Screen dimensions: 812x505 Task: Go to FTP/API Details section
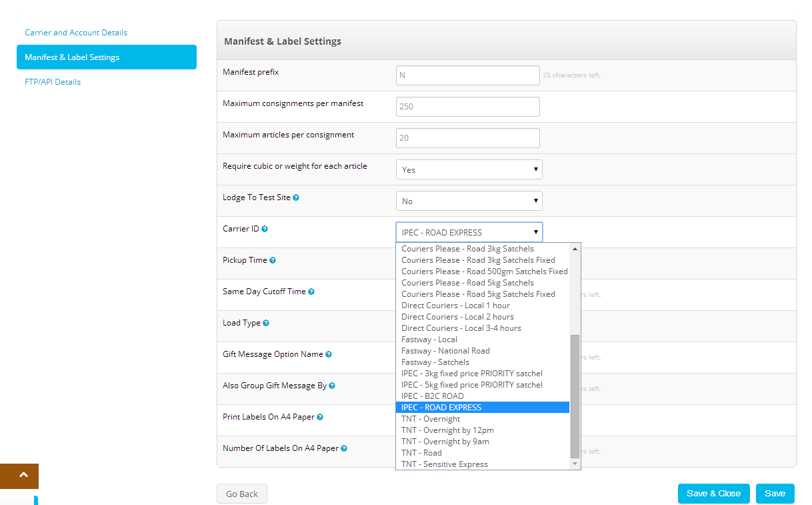(x=53, y=82)
